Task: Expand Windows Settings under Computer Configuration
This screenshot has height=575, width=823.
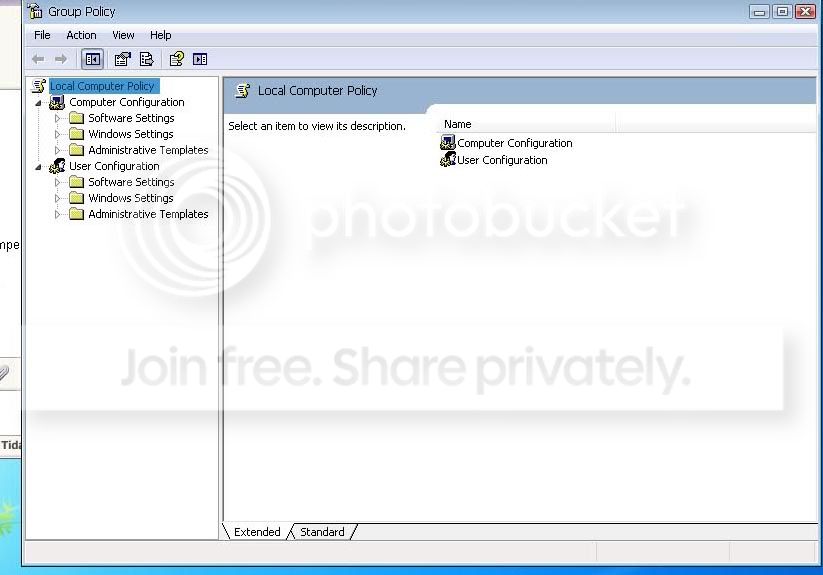Action: (x=58, y=134)
